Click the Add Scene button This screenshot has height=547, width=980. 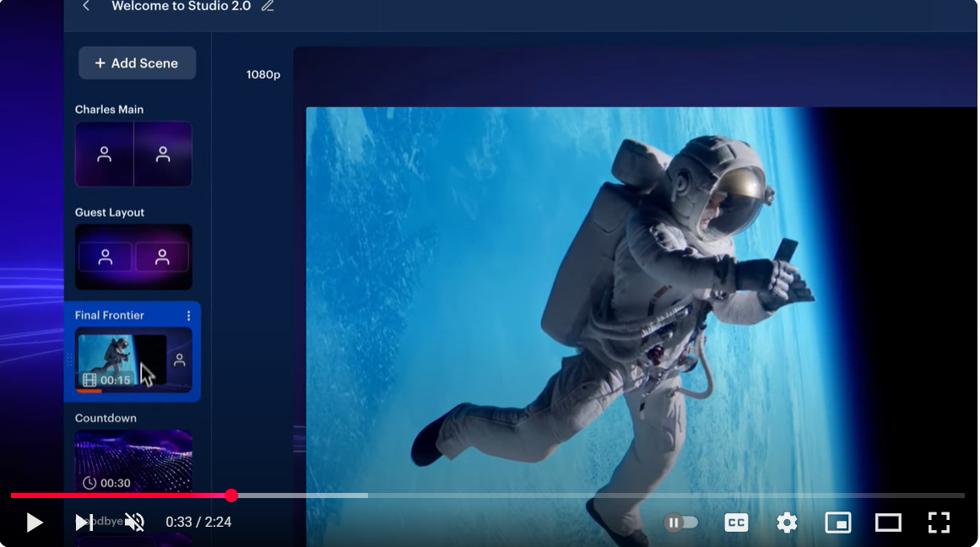137,63
